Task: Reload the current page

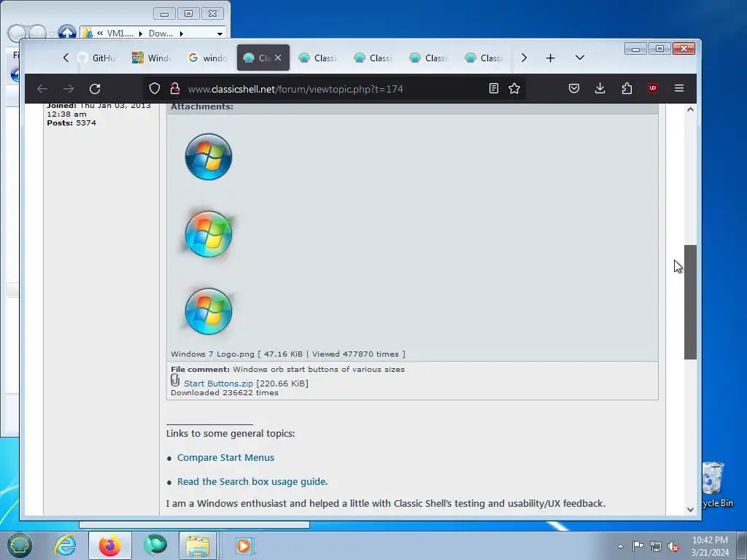Action: pos(95,88)
